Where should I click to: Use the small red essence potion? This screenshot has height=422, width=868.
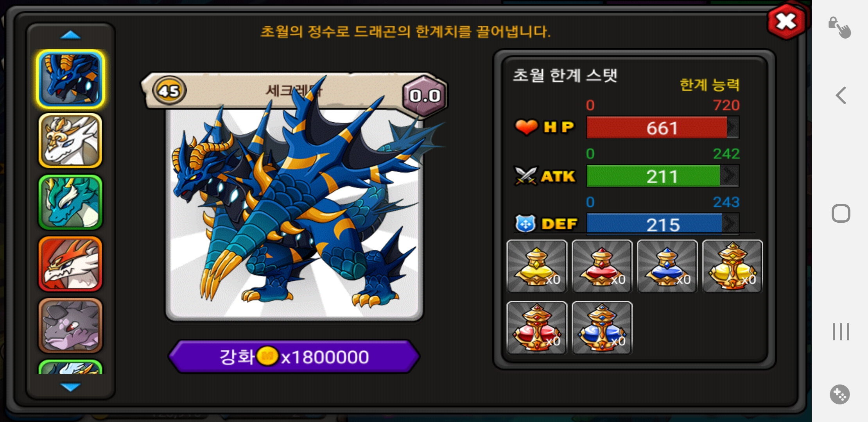tap(602, 266)
